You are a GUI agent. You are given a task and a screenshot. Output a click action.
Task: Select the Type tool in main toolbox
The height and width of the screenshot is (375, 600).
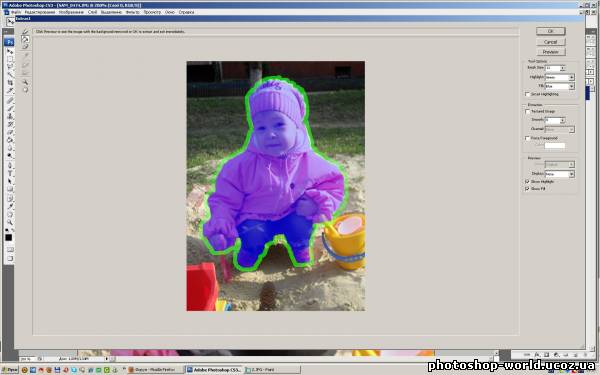10,173
